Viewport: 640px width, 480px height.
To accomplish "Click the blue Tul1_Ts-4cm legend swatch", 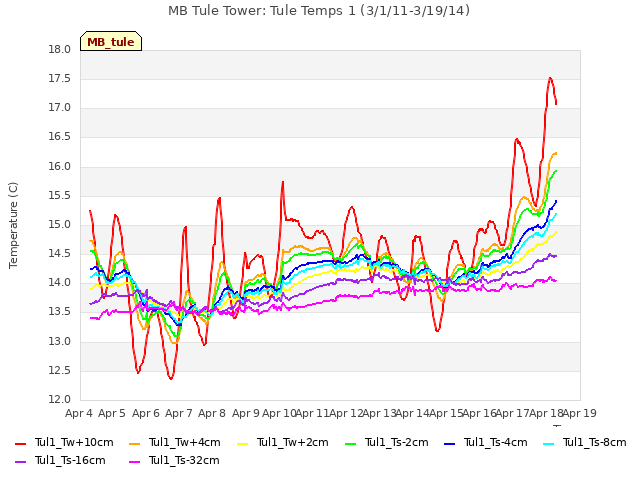I will coord(449,443).
